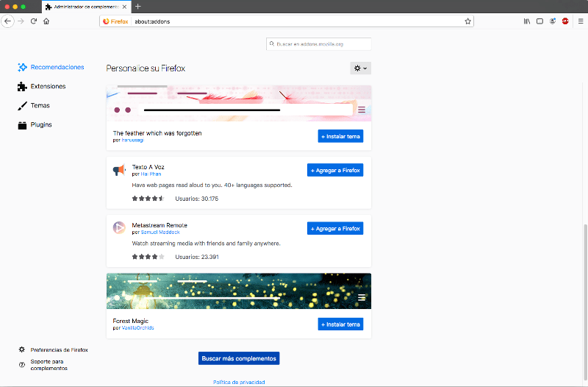Click the Texto A Voz star rating
588x387 pixels.
(148, 199)
